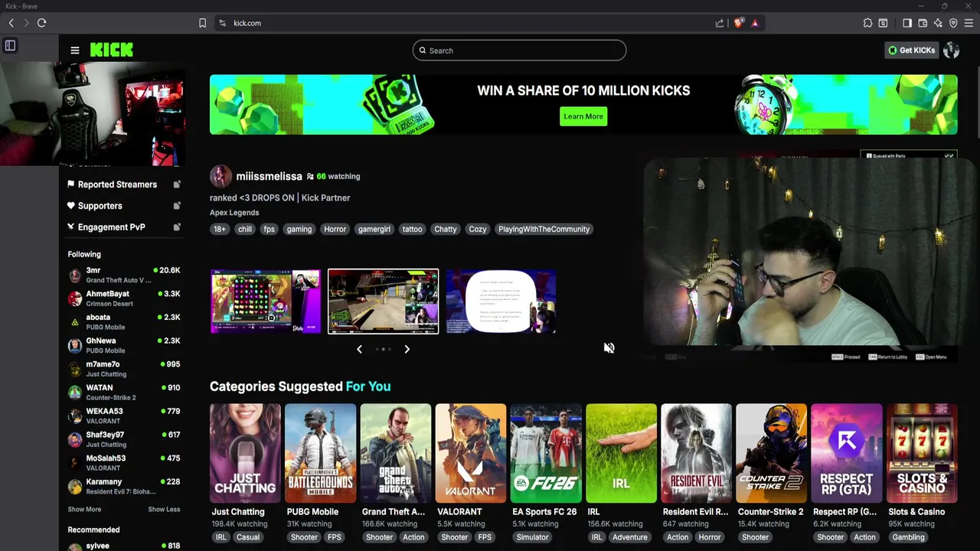Select the slots stream carousel thumbnail

pos(266,302)
